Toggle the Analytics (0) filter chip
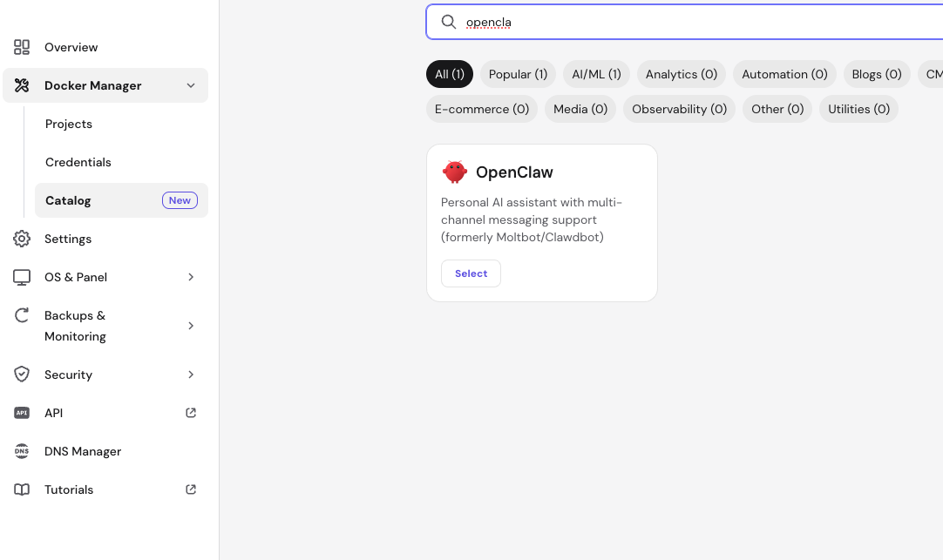Screen dimensions: 943x560 coord(681,74)
